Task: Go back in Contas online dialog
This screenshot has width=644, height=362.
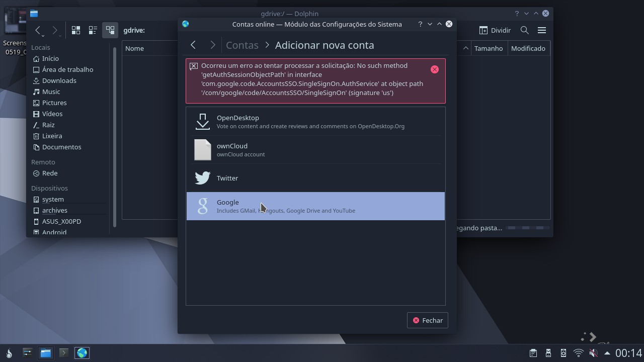Action: coord(193,45)
